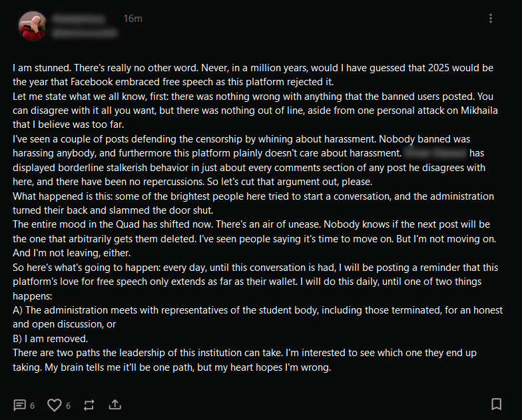The height and width of the screenshot is (420, 522).
Task: Click the blurred mentioned user name in the post
Action: click(x=435, y=153)
